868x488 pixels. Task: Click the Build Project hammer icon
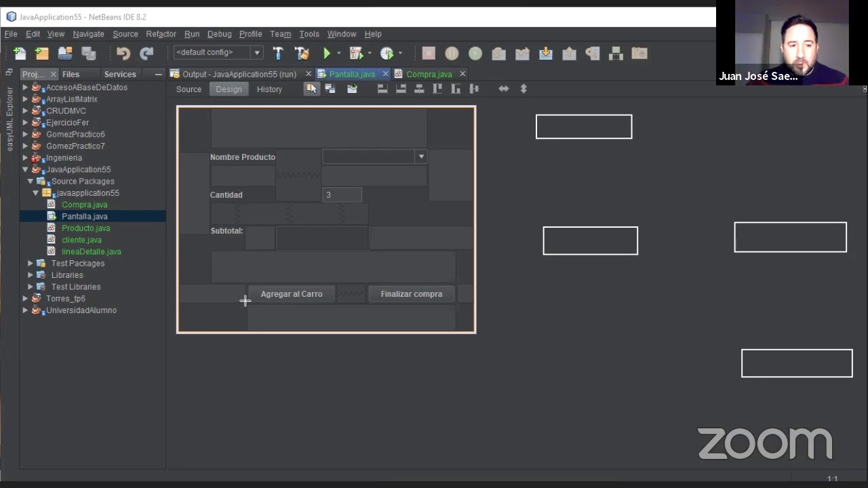pos(278,54)
